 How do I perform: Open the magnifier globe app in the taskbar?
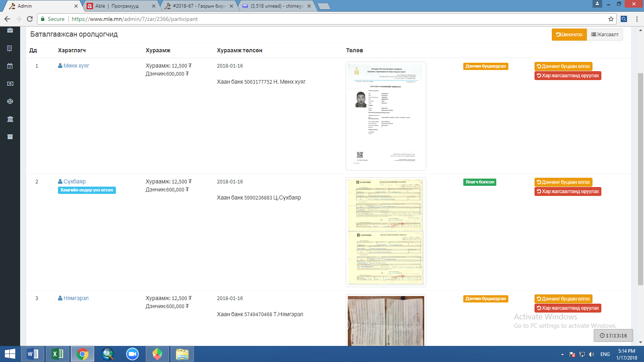click(x=107, y=354)
